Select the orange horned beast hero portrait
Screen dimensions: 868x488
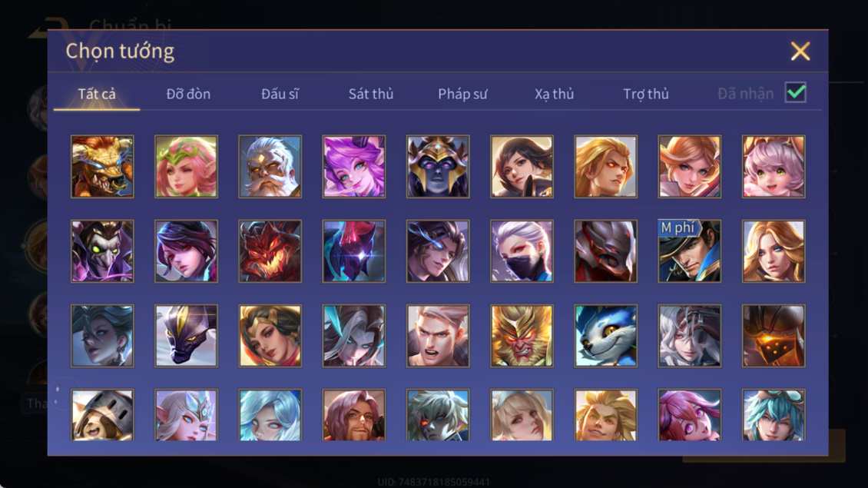(102, 167)
